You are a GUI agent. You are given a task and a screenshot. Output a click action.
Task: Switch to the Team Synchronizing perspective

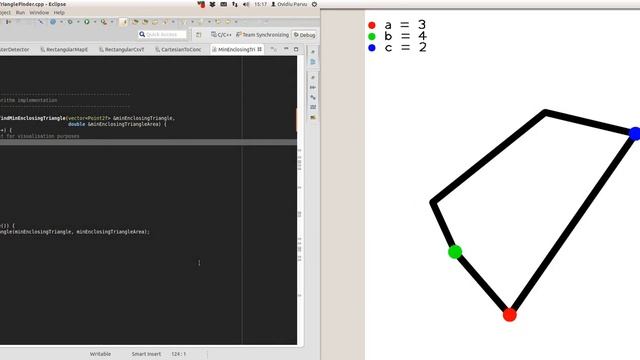262,35
